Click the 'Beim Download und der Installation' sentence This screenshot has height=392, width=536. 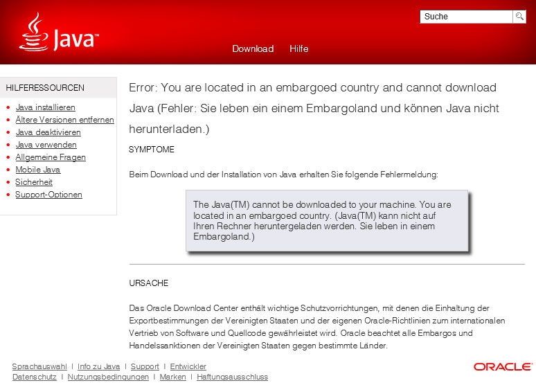283,175
